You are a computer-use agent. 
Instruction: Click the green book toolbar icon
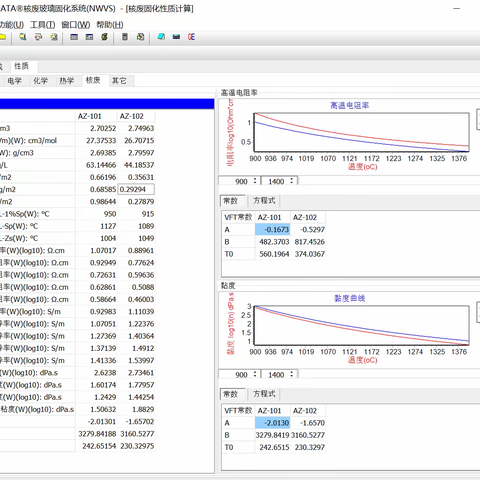coord(104,37)
